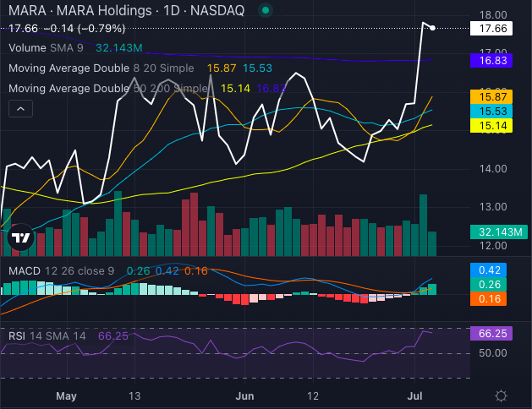Click the green market status dot

(x=266, y=10)
